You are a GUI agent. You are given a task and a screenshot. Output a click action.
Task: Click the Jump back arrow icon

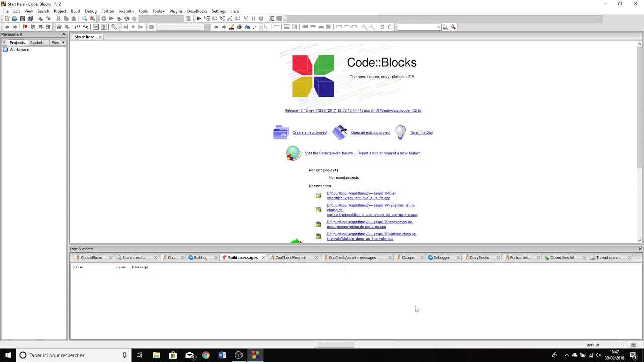7,27
